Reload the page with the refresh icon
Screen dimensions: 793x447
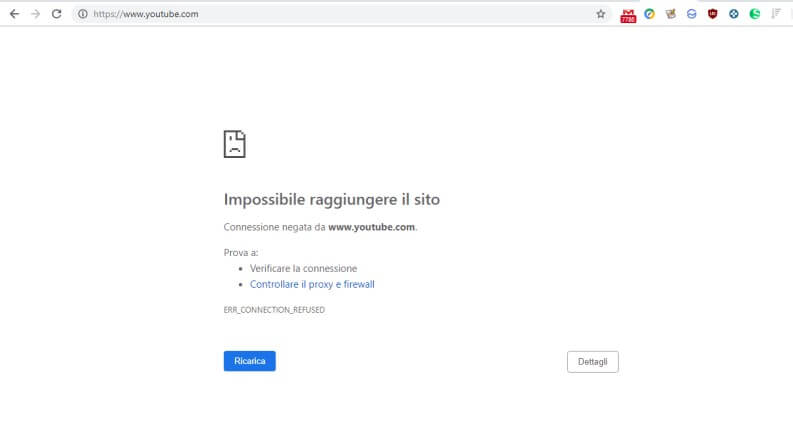tap(57, 14)
